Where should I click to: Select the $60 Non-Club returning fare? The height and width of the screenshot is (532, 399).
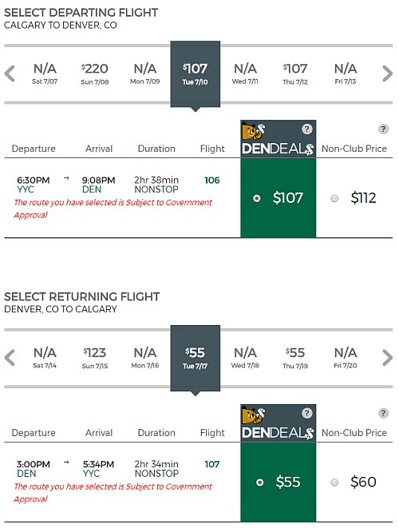pos(334,482)
